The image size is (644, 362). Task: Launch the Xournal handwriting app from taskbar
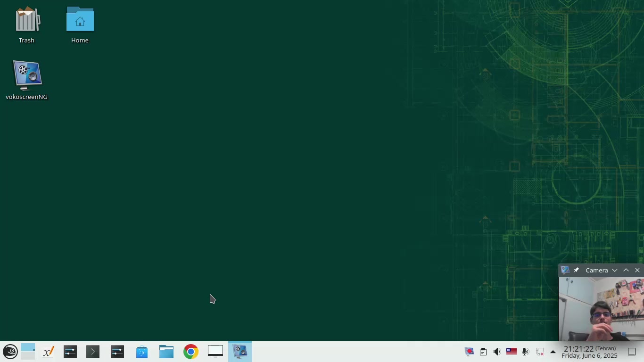click(49, 352)
